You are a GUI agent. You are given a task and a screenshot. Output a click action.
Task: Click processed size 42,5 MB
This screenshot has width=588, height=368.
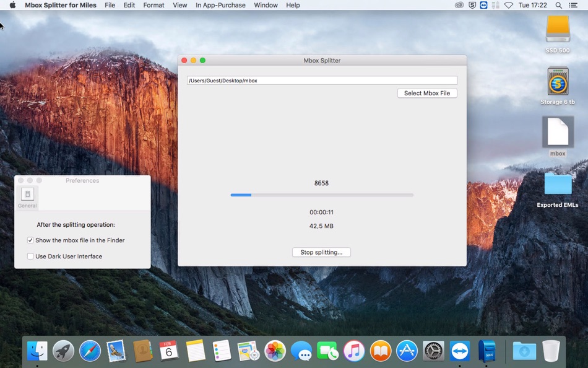pyautogui.click(x=321, y=226)
